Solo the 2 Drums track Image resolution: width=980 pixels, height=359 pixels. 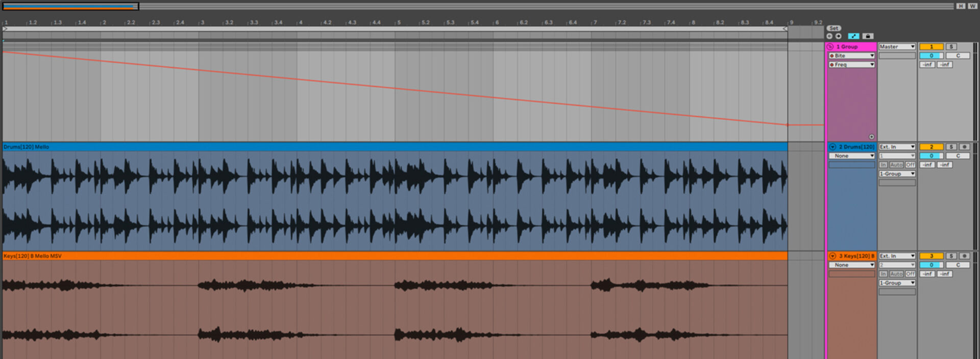point(951,147)
